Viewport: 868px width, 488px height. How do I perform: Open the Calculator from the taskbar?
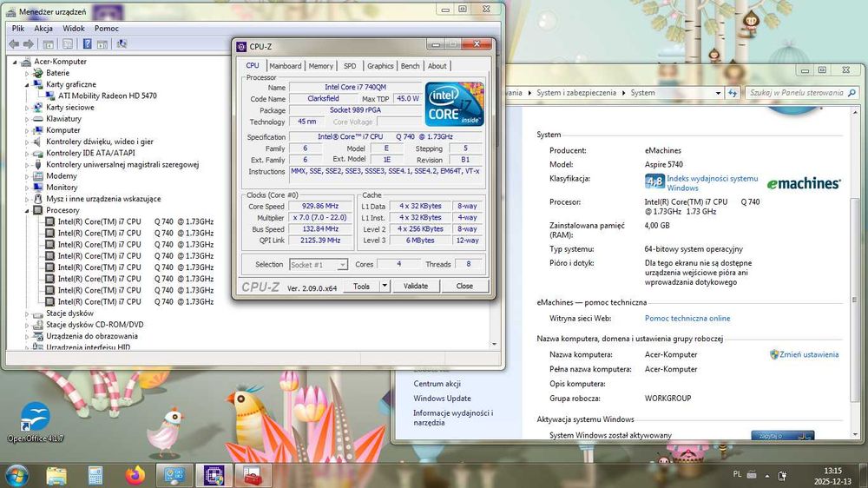coord(95,475)
